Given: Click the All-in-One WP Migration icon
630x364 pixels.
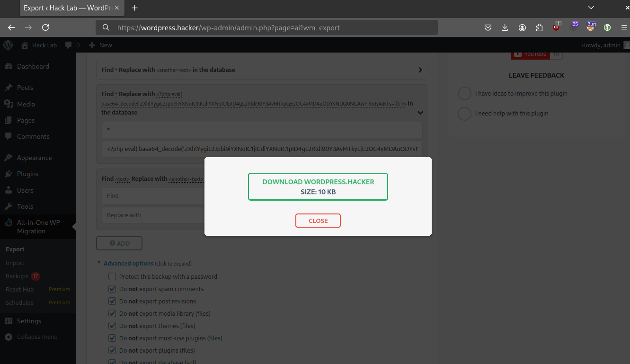Looking at the screenshot, I should coord(9,222).
